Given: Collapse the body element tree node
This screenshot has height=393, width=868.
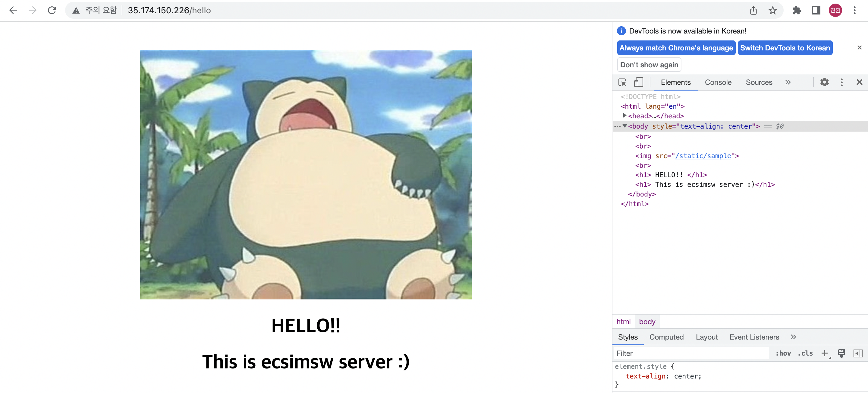Looking at the screenshot, I should point(624,126).
